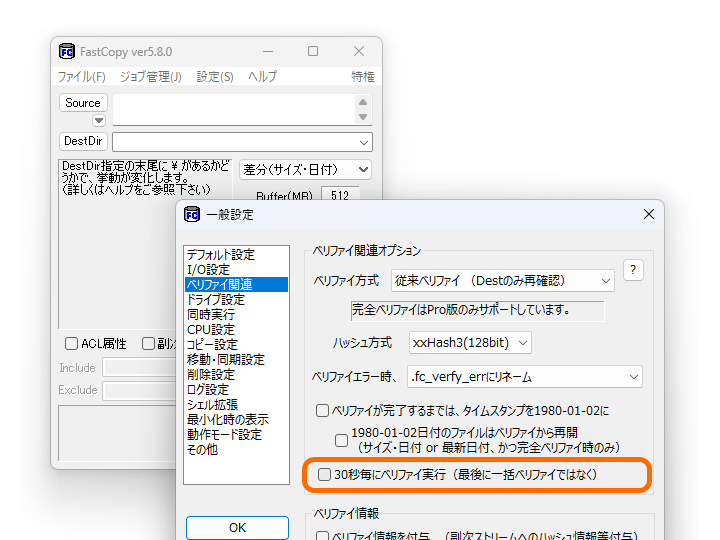Viewport: 720px width, 540px height.
Task: Maximize the FastCopy main window
Action: [x=313, y=51]
